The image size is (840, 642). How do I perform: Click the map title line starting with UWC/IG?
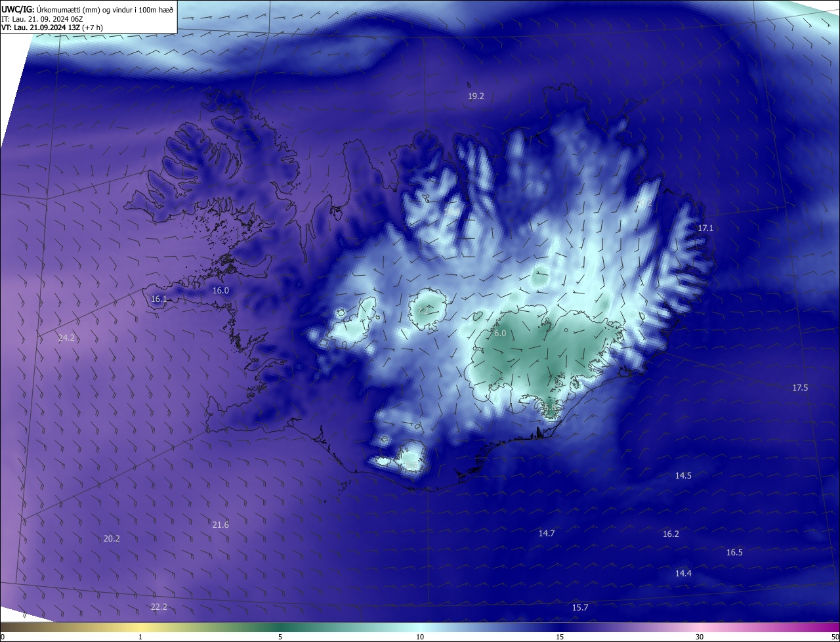[87, 9]
